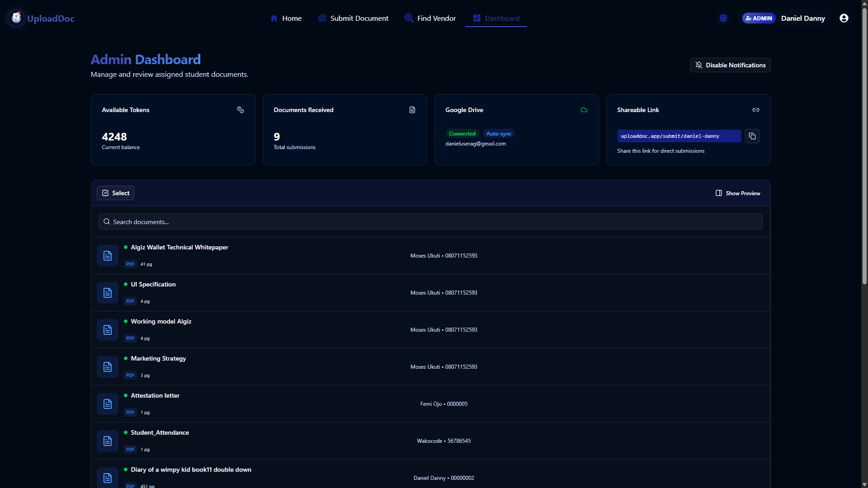Click the document icon on Documents Received card
868x488 pixels.
[x=412, y=110]
